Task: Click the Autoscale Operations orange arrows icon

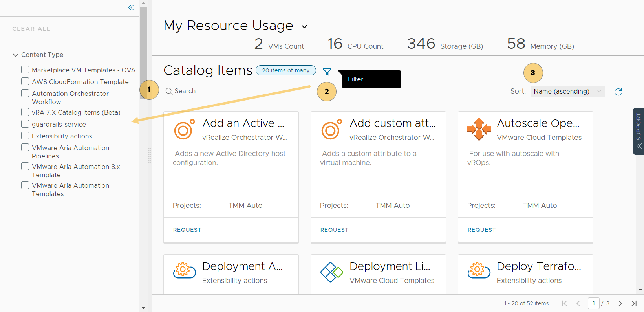Action: click(x=479, y=129)
